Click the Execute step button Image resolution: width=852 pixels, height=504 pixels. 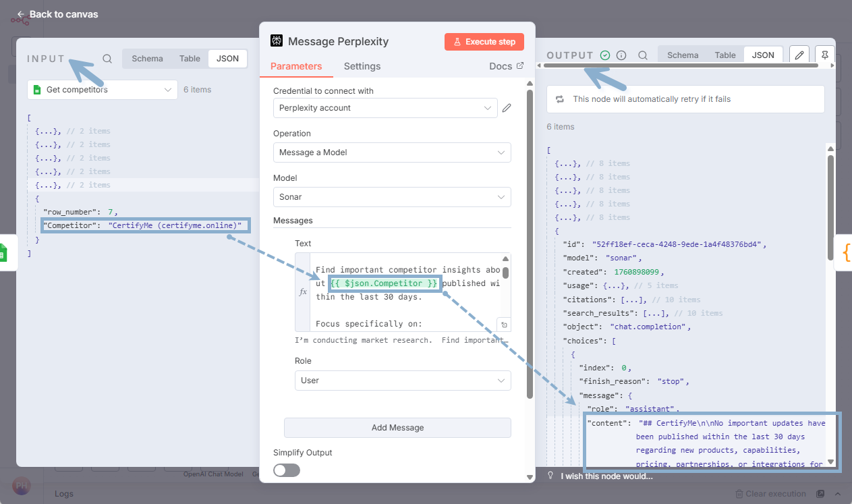click(x=484, y=42)
